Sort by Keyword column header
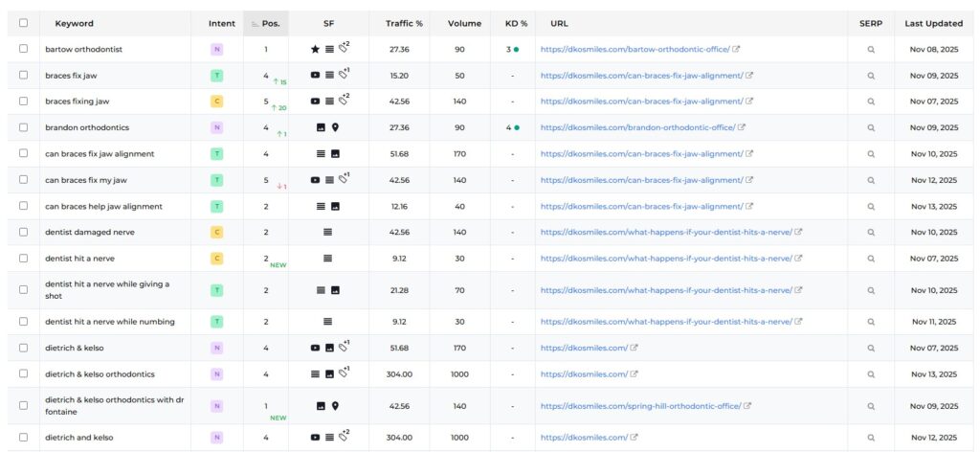This screenshot has height=452, width=980. [x=74, y=24]
